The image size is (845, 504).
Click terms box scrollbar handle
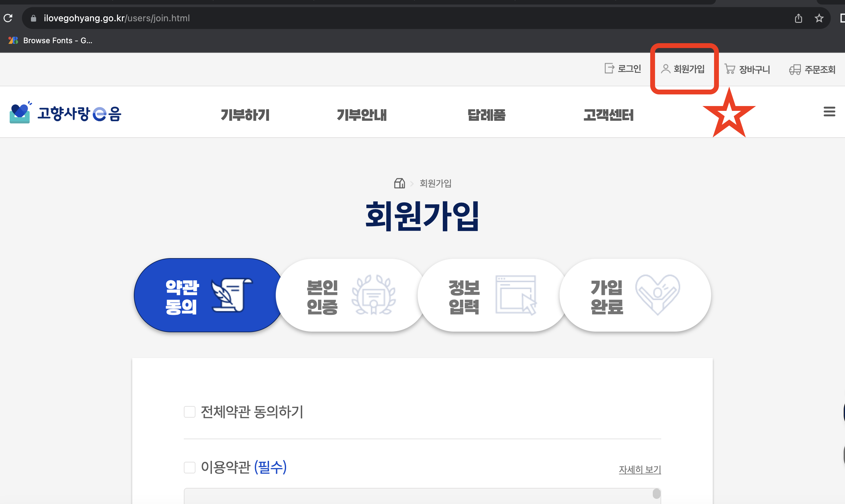click(656, 494)
